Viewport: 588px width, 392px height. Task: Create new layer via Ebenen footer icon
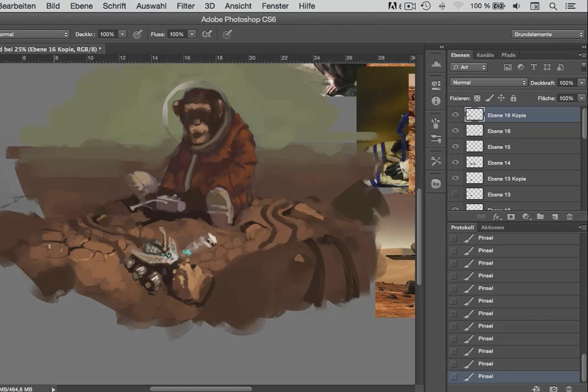click(x=555, y=216)
